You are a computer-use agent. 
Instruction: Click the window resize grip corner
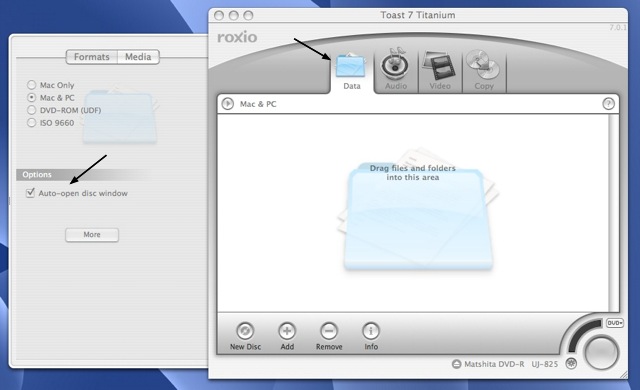623,374
